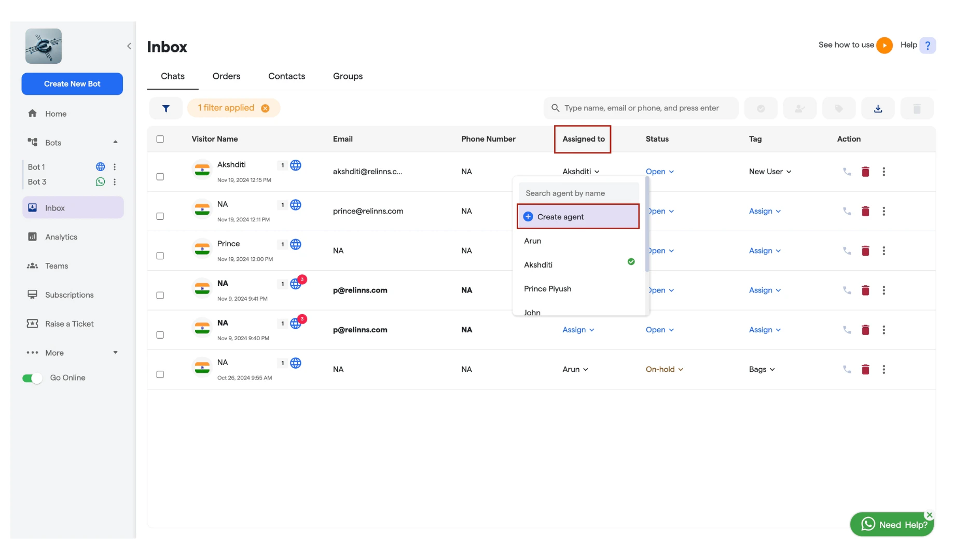Open Bot 3 three-dot options menu

pos(115,182)
